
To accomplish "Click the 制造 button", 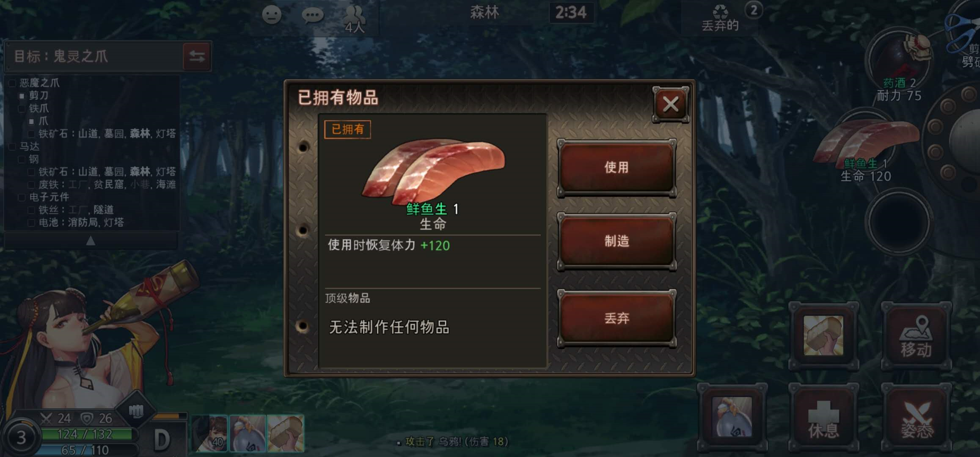I will point(617,241).
